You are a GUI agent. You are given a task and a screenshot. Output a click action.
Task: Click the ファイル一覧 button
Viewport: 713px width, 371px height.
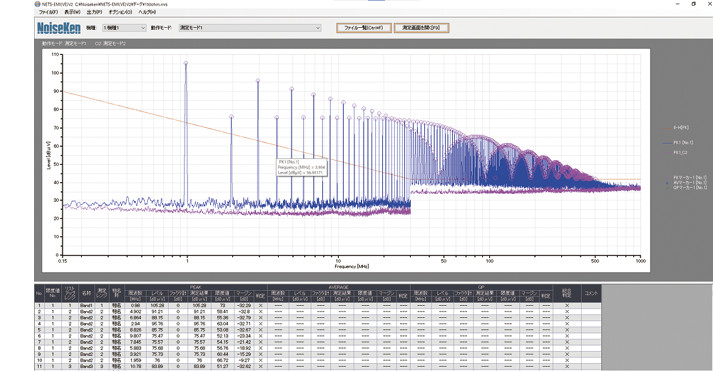363,28
